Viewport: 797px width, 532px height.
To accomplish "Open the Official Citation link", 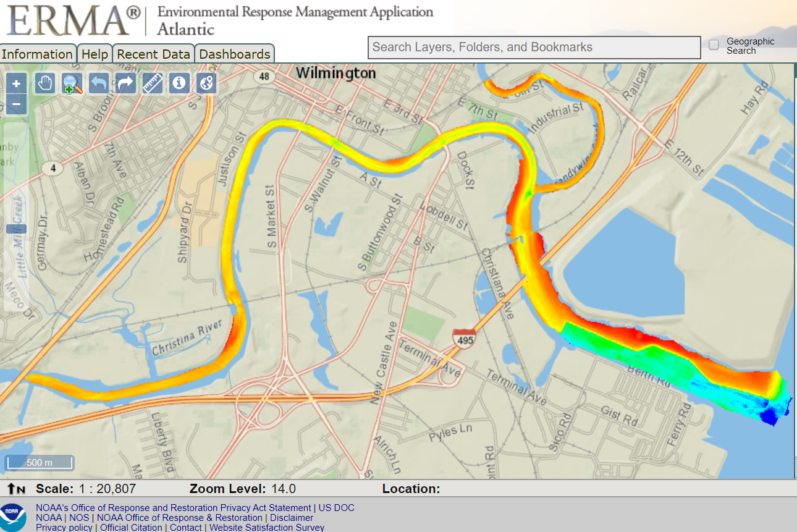I will click(132, 528).
